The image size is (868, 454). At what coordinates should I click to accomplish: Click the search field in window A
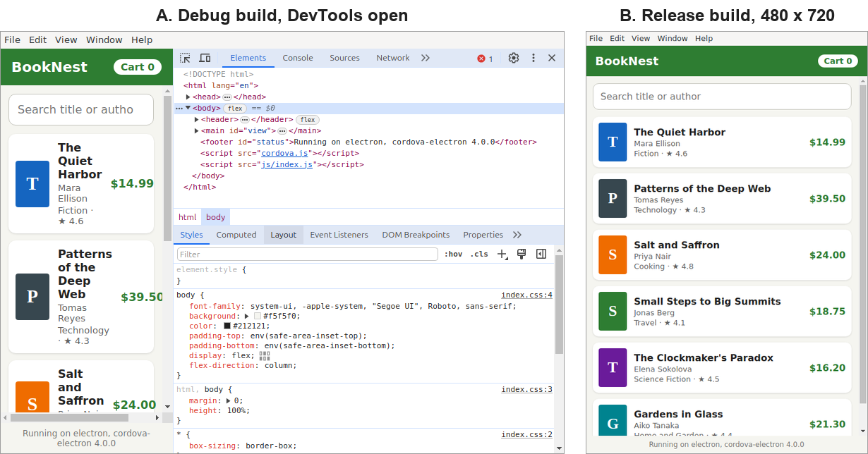[x=81, y=109]
